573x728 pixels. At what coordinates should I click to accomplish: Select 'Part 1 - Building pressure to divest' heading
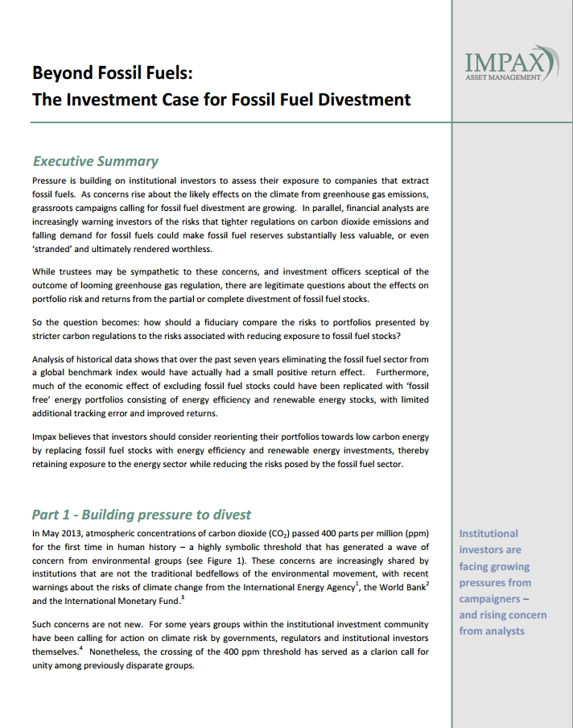pyautogui.click(x=142, y=515)
